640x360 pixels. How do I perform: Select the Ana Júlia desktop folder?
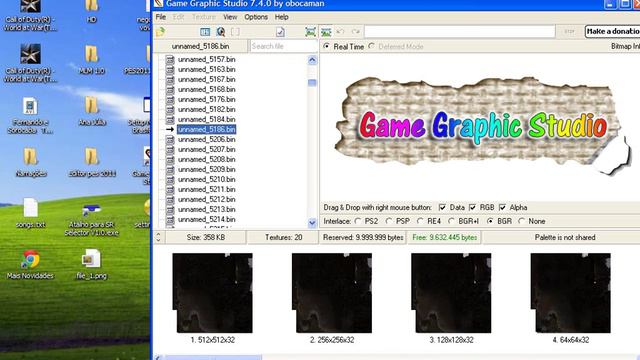pos(91,111)
